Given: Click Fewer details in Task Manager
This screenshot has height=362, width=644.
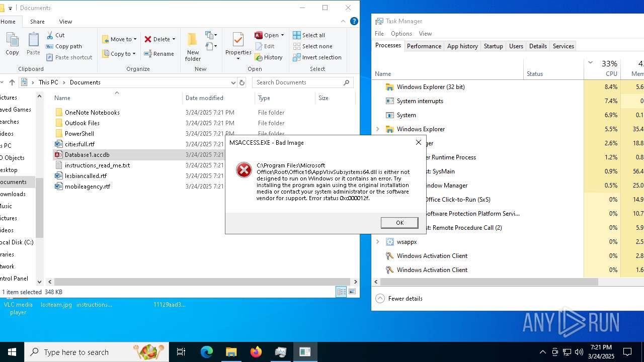Looking at the screenshot, I should pyautogui.click(x=399, y=299).
